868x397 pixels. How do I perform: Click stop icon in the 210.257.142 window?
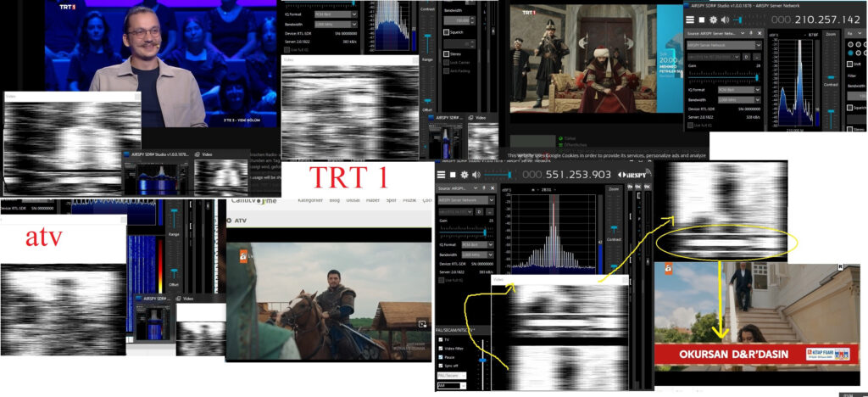point(702,19)
